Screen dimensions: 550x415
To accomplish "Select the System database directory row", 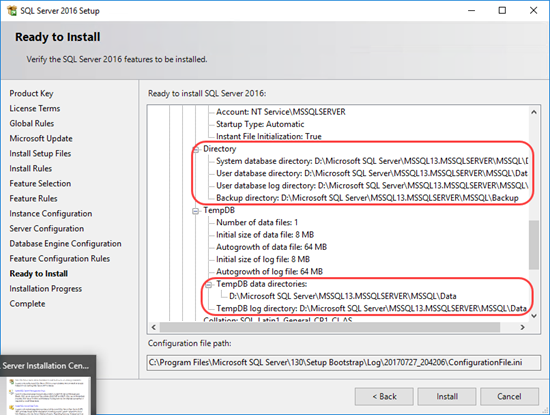I will click(372, 161).
